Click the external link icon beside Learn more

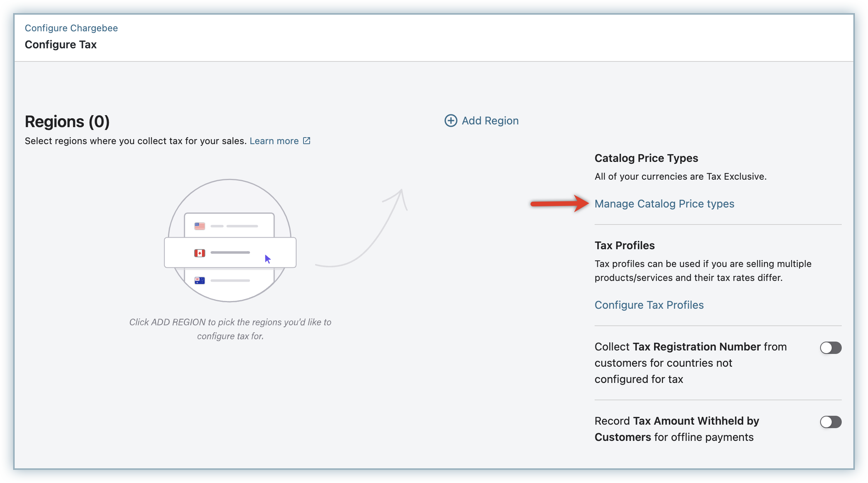[307, 141]
